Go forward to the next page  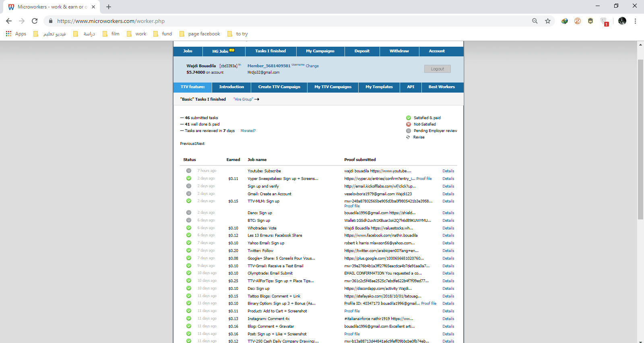[22, 21]
